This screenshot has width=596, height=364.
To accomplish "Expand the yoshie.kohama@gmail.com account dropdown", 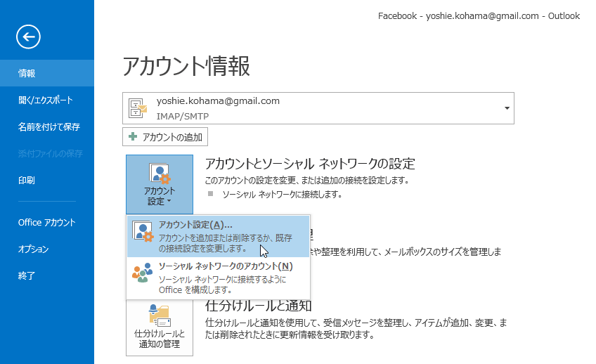I will point(318,108).
